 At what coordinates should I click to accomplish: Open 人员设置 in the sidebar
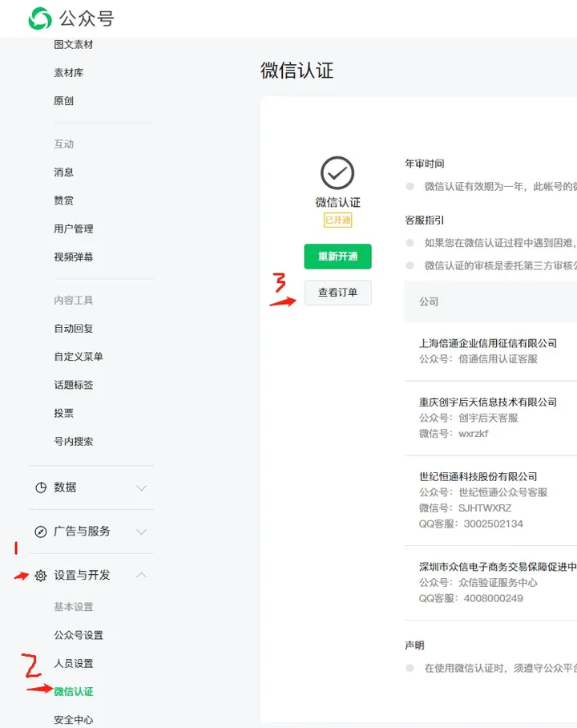pyautogui.click(x=74, y=664)
